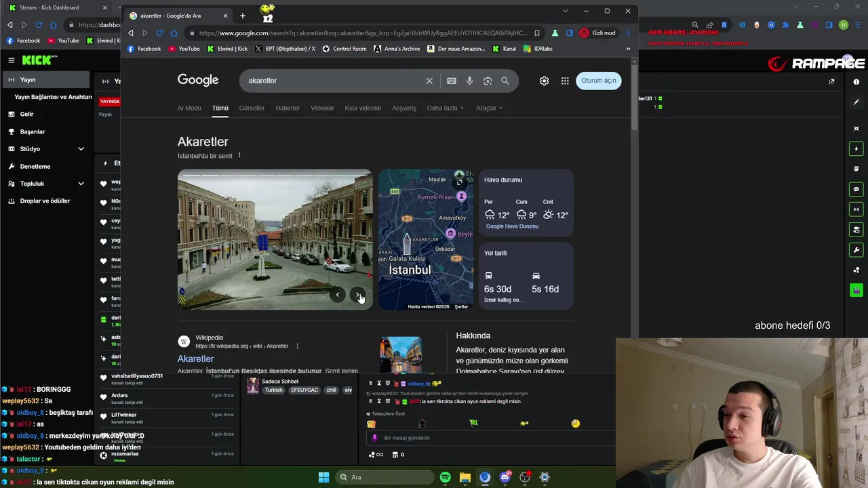Open the Google apps grid
Viewport: 868px width, 488px height.
(565, 81)
